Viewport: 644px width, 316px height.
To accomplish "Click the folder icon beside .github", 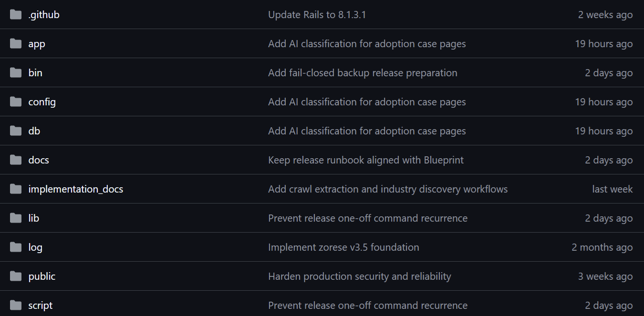I will pos(16,15).
